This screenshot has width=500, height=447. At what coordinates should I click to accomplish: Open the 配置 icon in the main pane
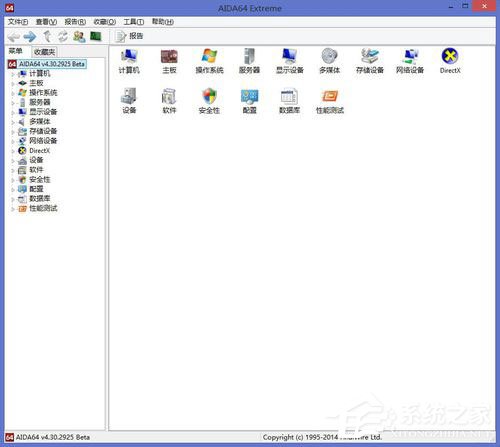pyautogui.click(x=249, y=101)
